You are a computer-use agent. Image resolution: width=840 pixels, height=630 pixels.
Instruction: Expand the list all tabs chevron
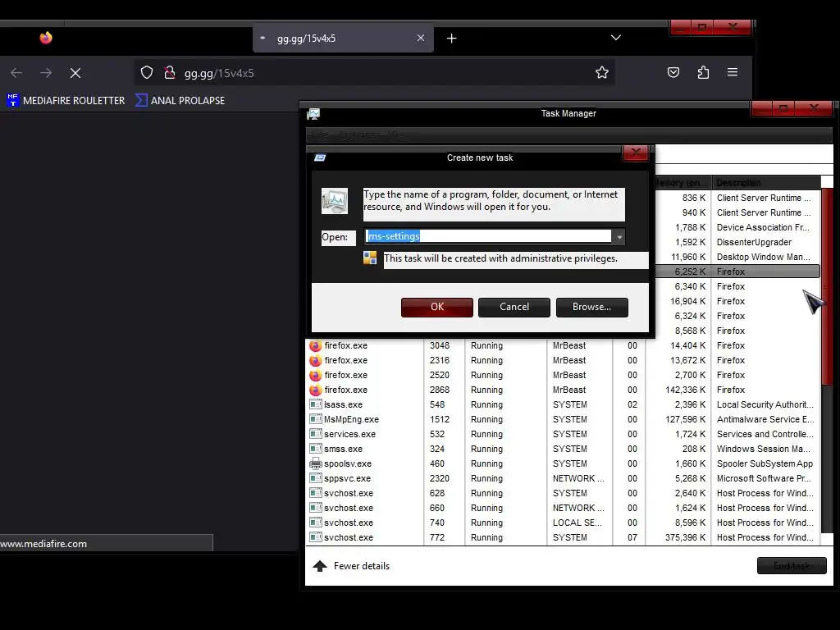(616, 38)
